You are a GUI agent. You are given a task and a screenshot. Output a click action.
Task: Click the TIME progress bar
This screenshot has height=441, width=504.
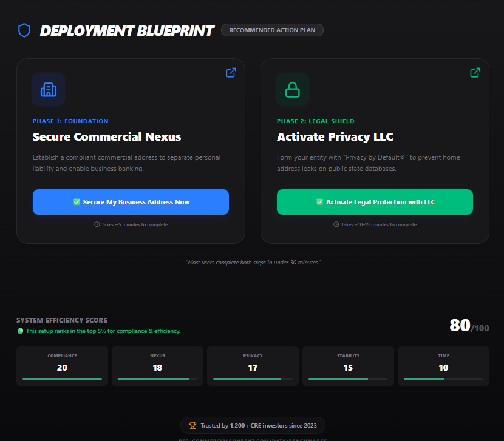[443, 378]
